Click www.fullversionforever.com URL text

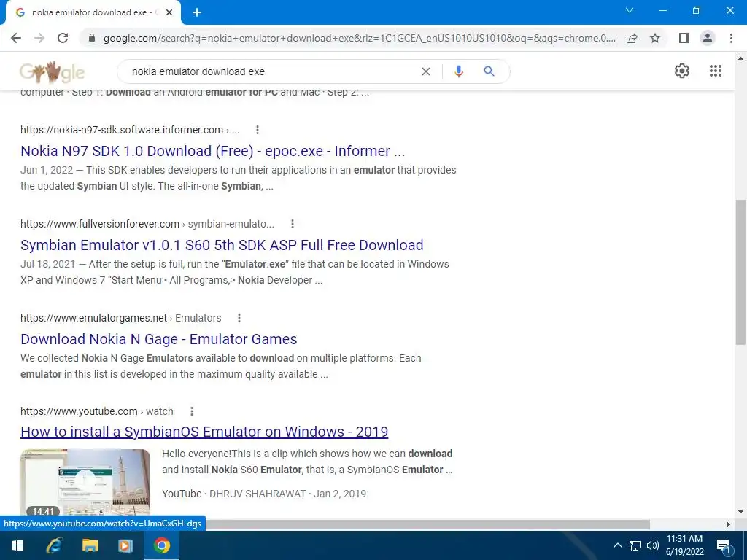click(x=100, y=224)
